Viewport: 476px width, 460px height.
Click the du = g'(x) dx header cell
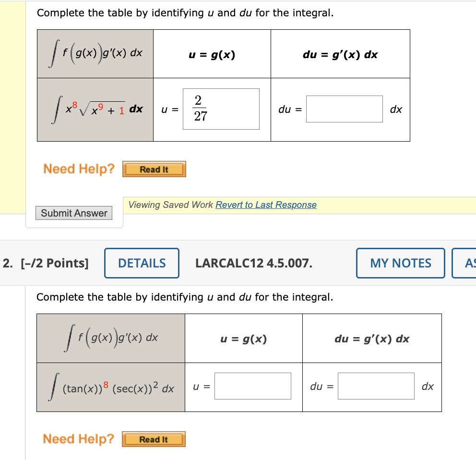click(x=340, y=53)
